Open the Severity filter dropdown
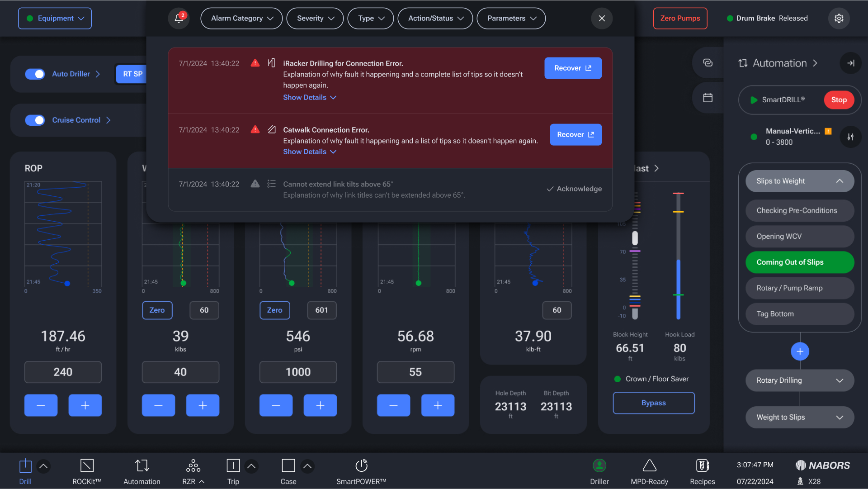The image size is (868, 489). [x=315, y=19]
